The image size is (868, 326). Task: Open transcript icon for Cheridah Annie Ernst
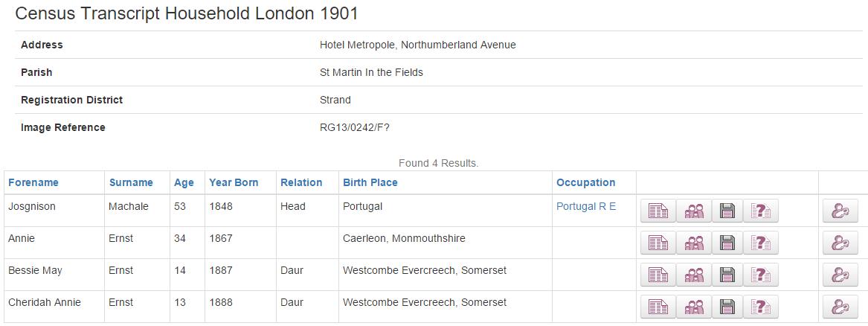click(x=658, y=307)
